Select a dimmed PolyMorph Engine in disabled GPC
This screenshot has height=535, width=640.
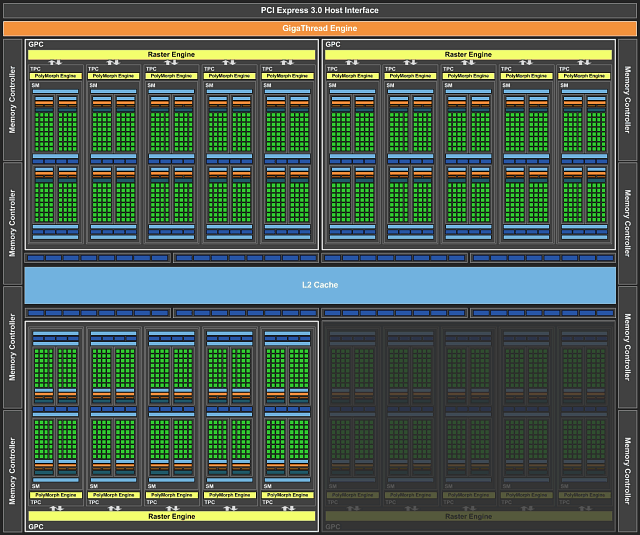(352, 495)
